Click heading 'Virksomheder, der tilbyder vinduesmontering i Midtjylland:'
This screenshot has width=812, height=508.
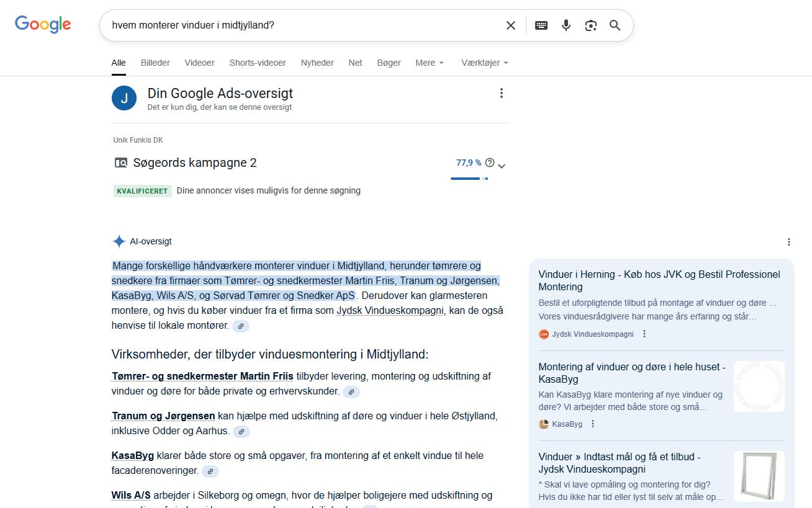tap(270, 354)
